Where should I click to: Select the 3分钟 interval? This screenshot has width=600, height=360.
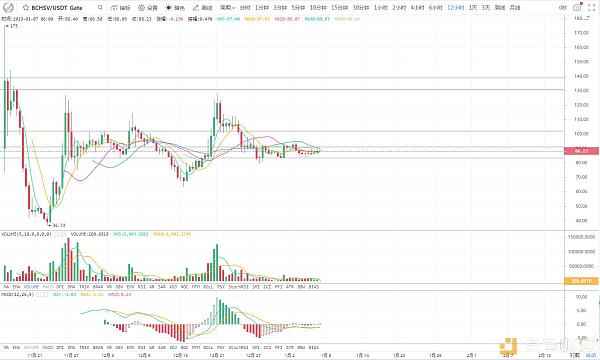point(280,7)
